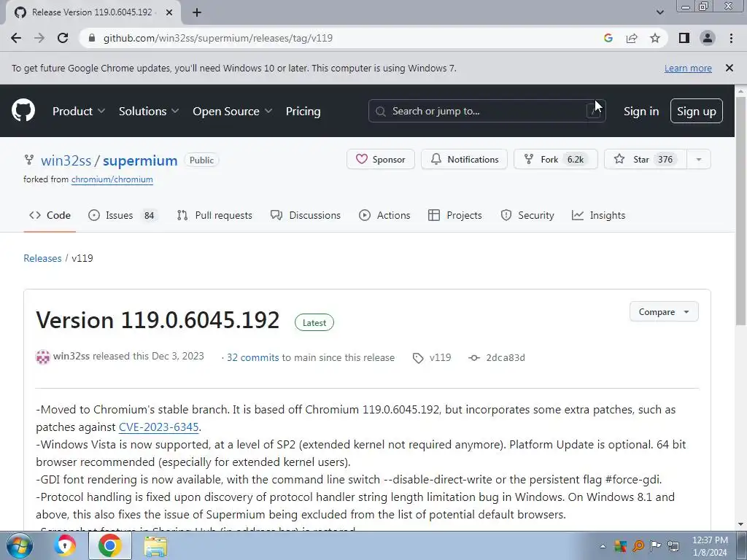Click the Notifications bell button
This screenshot has height=560, width=747.
(x=464, y=159)
